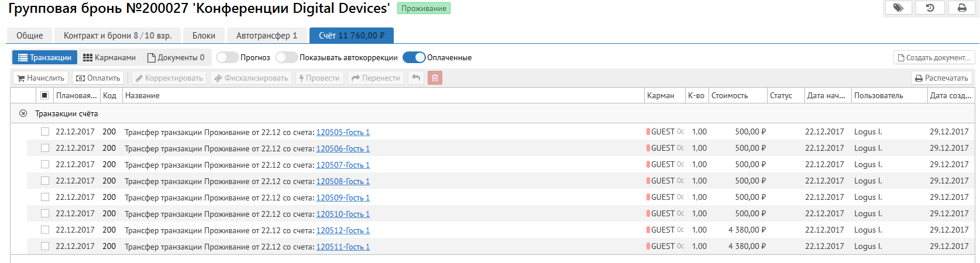This screenshot has height=263, width=980.
Task: Switch to Карманами view
Action: point(109,57)
